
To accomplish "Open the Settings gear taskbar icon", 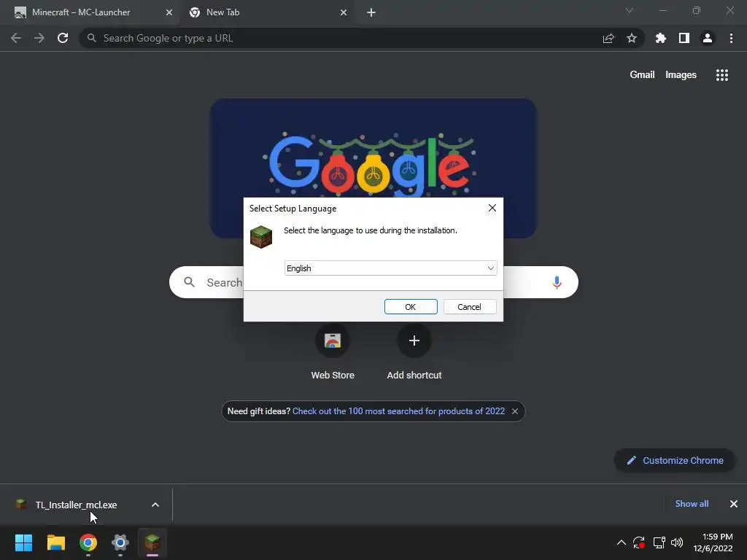I will [x=120, y=542].
